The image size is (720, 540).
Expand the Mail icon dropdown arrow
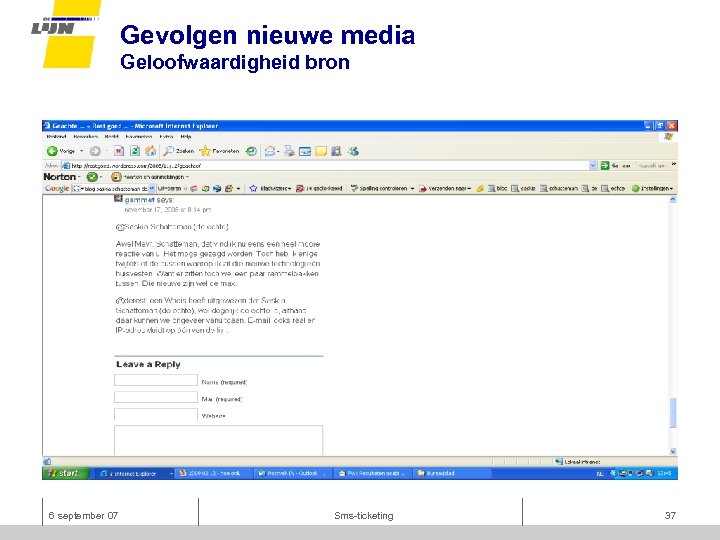tap(278, 151)
